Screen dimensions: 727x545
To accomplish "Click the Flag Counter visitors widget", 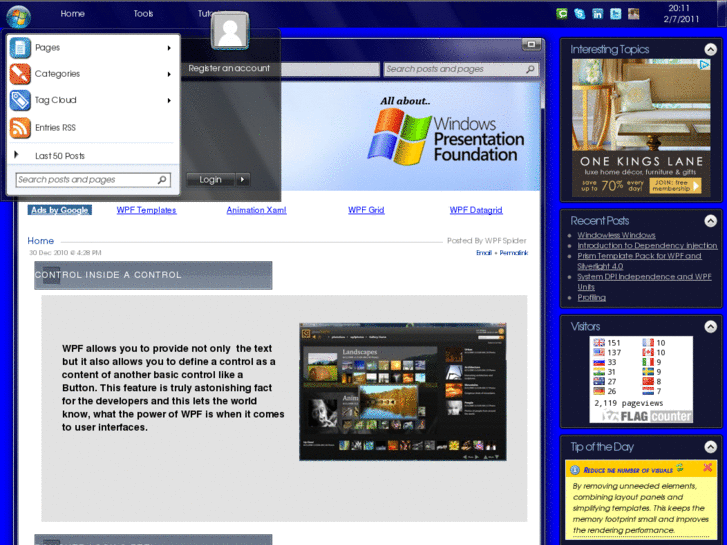I will pyautogui.click(x=641, y=379).
